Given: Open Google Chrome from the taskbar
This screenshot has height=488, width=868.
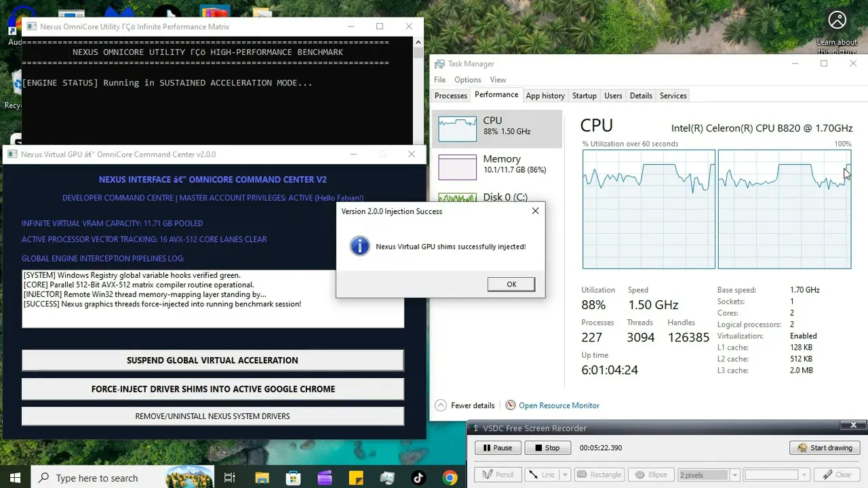Looking at the screenshot, I should (450, 478).
